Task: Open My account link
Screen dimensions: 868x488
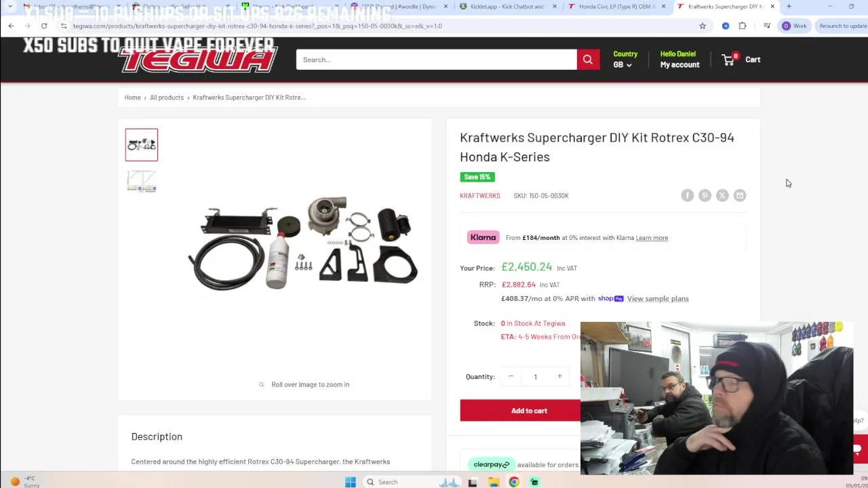Action: pyautogui.click(x=679, y=64)
